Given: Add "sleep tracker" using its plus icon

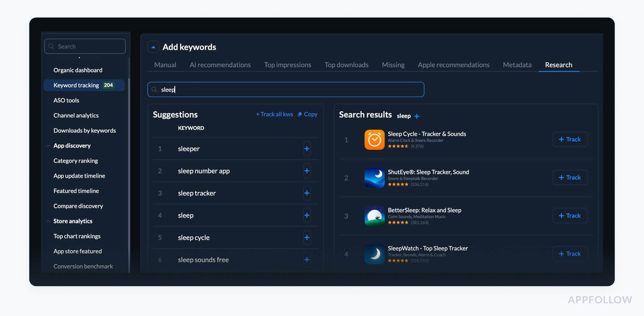Looking at the screenshot, I should [x=307, y=193].
